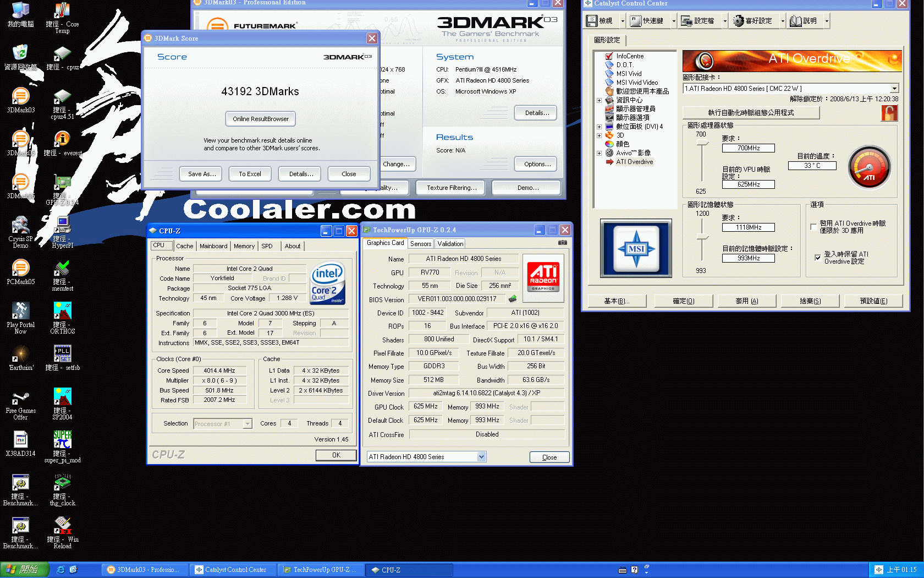Click the Texture Filtering... button
The width and height of the screenshot is (924, 578).
pos(452,188)
